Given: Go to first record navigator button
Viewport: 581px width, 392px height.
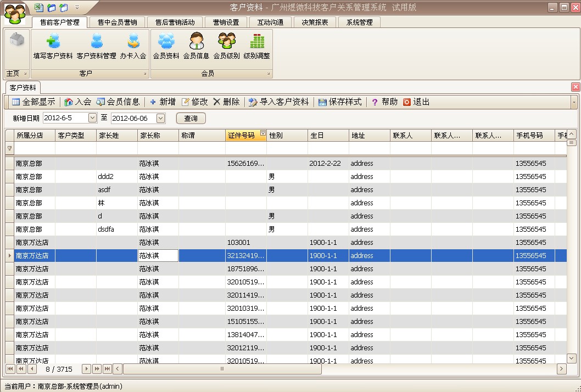Looking at the screenshot, I should [10, 368].
